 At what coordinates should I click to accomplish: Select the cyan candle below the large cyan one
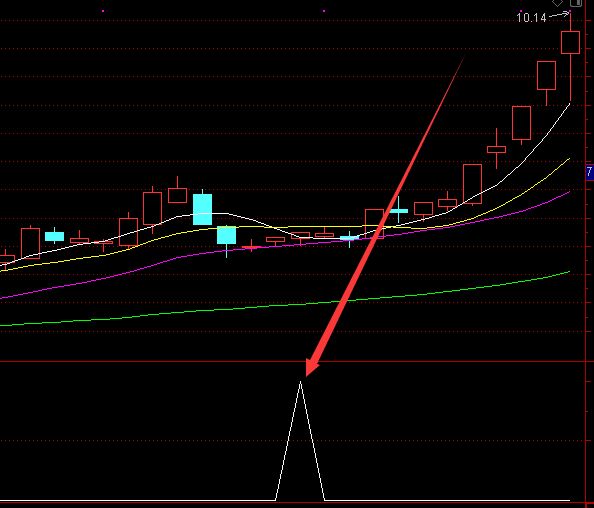(x=227, y=235)
